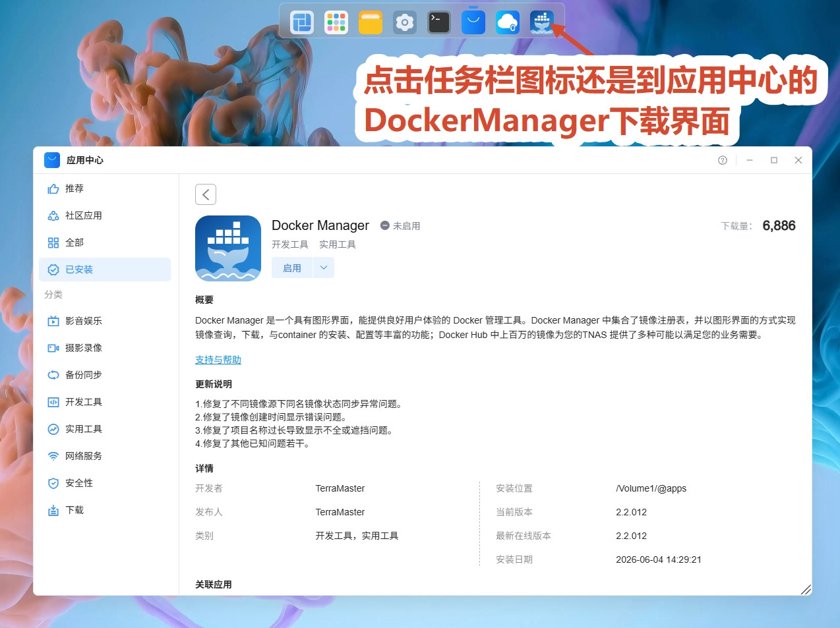Open the blue App Center dock icon
Screen dimensions: 840x628
(473, 22)
